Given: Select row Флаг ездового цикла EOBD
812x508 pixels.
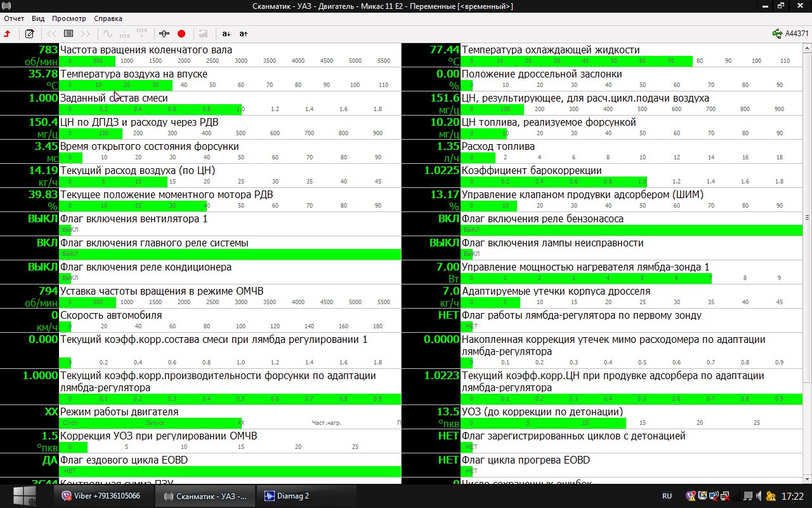Looking at the screenshot, I should pyautogui.click(x=200, y=465).
